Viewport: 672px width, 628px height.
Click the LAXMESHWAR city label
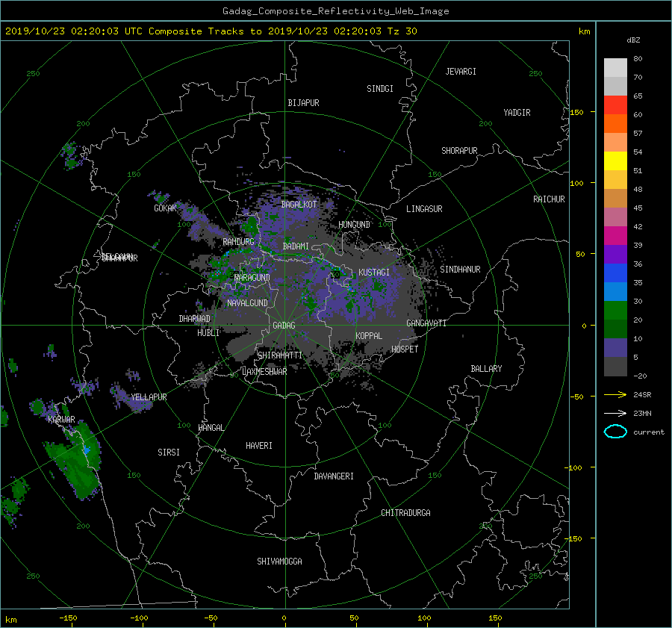(x=264, y=372)
